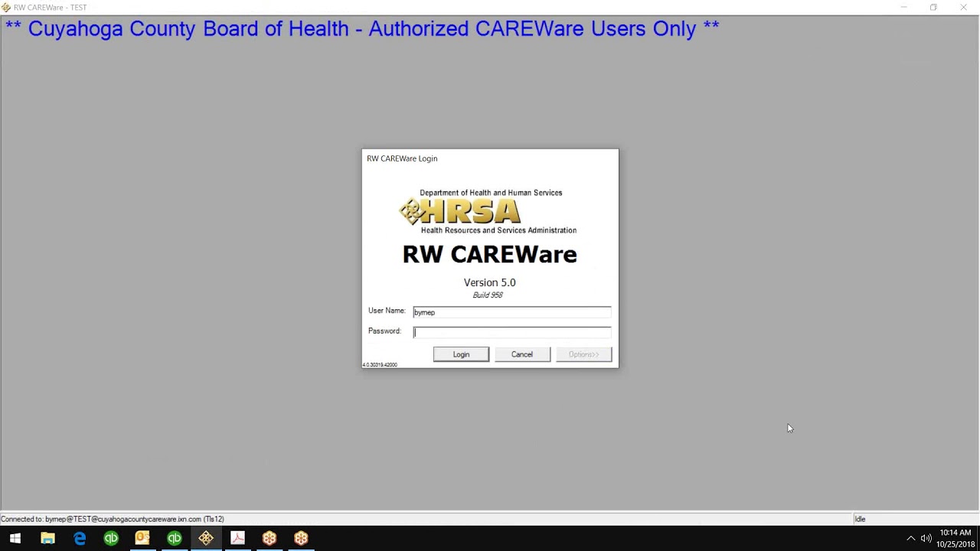Launch Microsoft Edge from the taskbar
The height and width of the screenshot is (551, 980).
tap(80, 538)
